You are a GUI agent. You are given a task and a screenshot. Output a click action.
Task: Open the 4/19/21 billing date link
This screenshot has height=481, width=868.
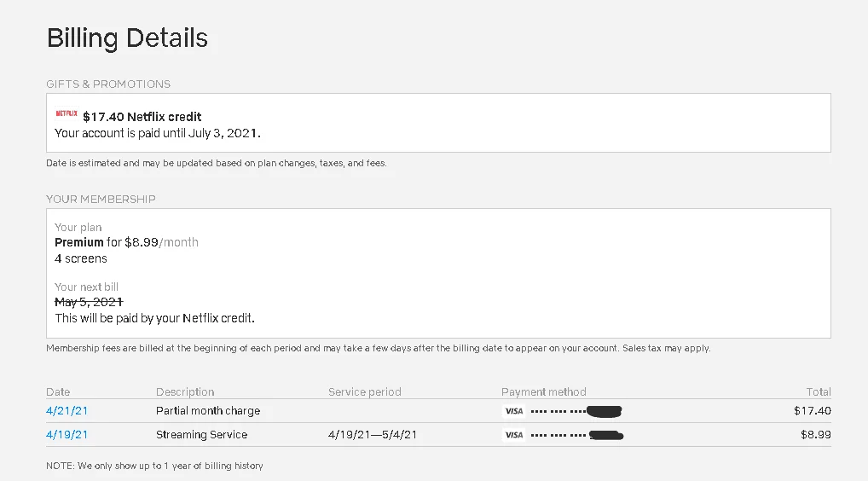[67, 434]
